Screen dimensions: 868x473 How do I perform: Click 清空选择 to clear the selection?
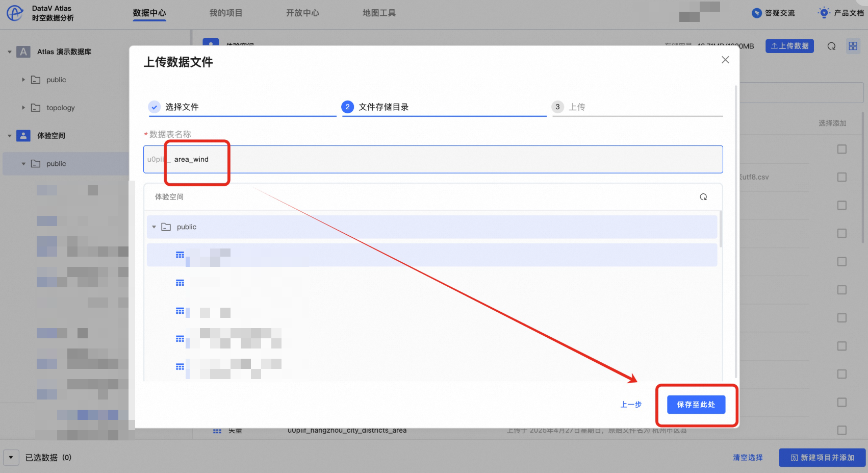[x=748, y=458]
